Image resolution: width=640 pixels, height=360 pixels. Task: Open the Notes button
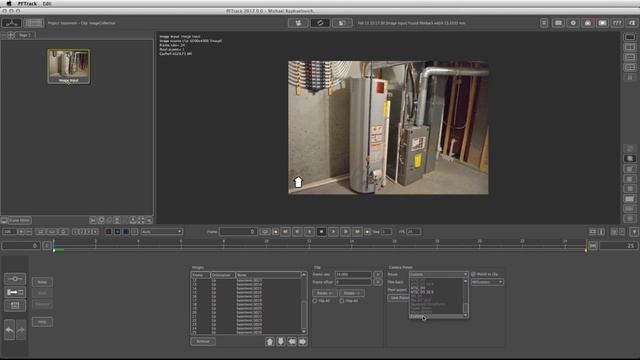[x=42, y=282]
